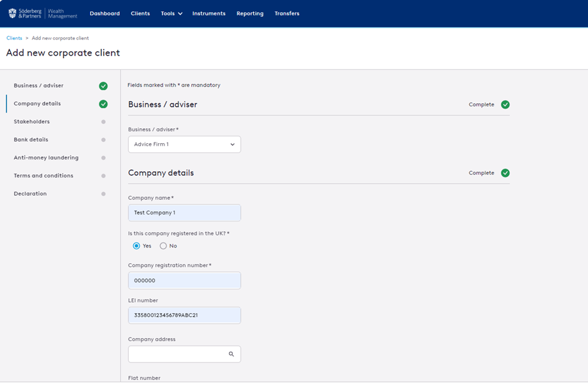
Task: Select Yes for UK registered company
Action: pos(137,246)
